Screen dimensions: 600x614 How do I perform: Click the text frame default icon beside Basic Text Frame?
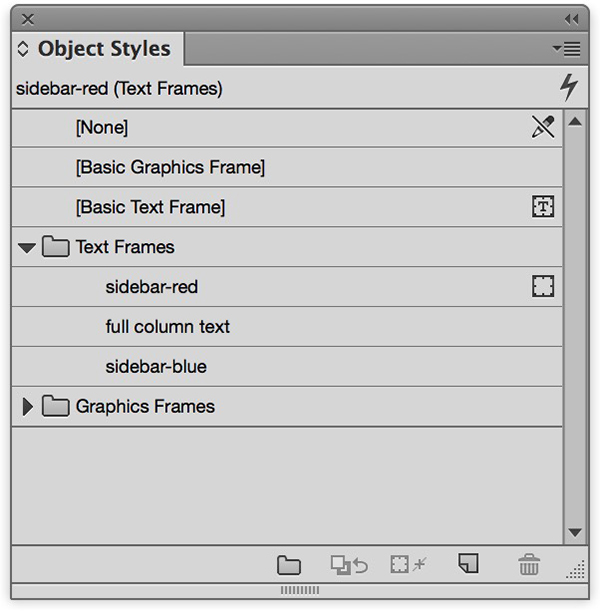(543, 206)
